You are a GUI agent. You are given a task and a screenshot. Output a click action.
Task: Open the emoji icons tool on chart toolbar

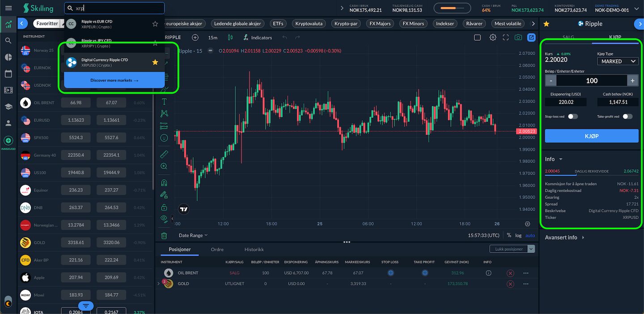pos(164,138)
